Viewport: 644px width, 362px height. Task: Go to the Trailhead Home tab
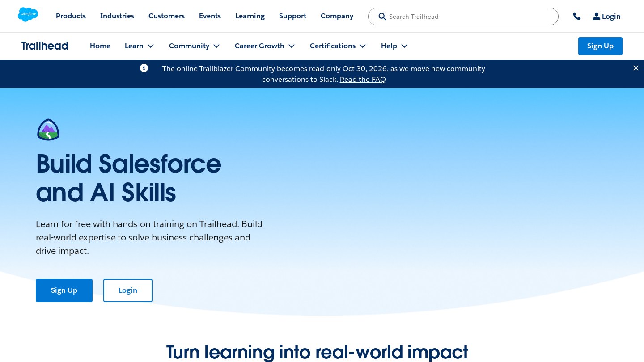coord(100,46)
